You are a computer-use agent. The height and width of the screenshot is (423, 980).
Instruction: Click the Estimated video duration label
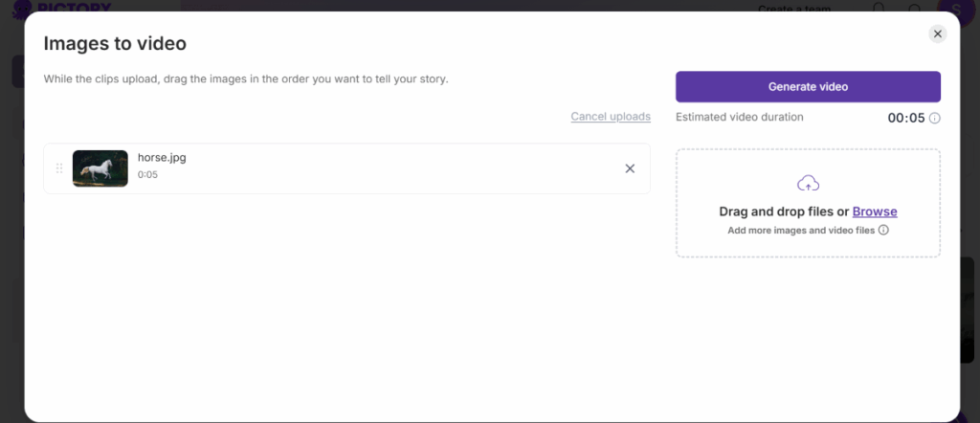pyautogui.click(x=740, y=117)
